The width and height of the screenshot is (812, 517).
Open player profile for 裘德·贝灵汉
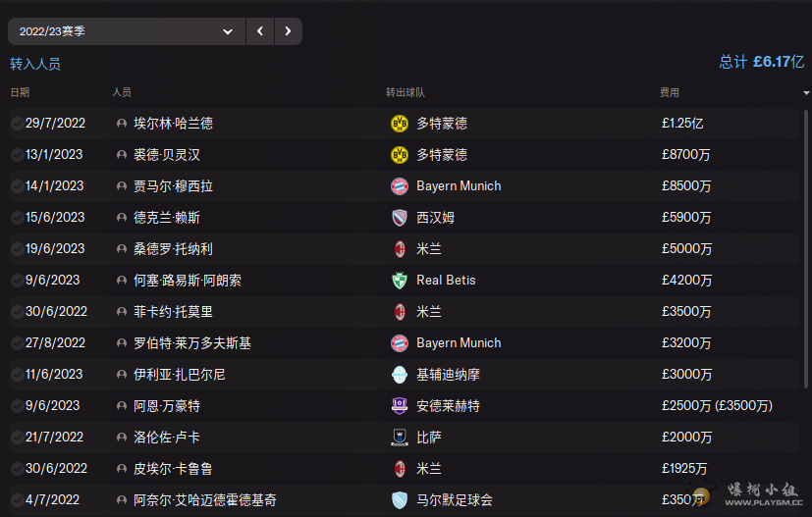click(x=167, y=155)
